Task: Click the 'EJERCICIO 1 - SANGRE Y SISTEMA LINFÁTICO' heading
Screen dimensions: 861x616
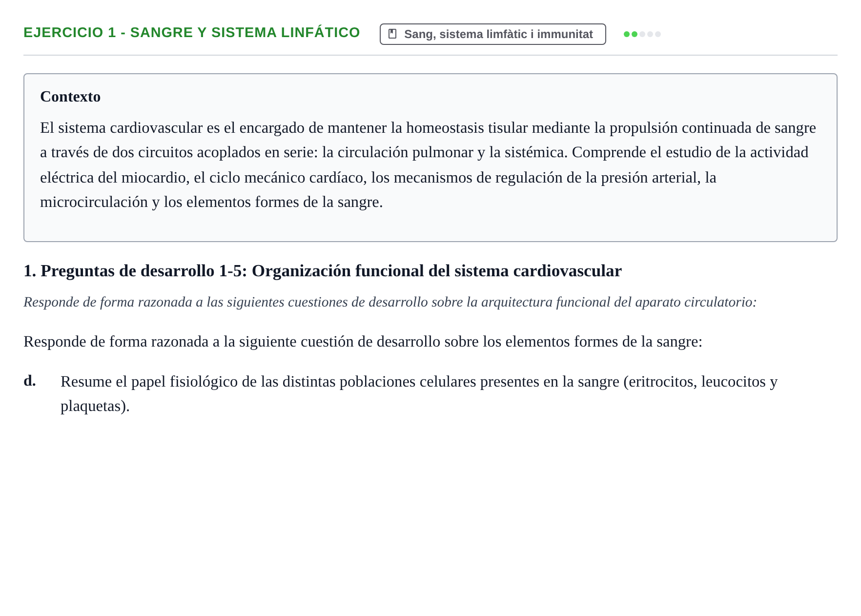Action: [192, 33]
